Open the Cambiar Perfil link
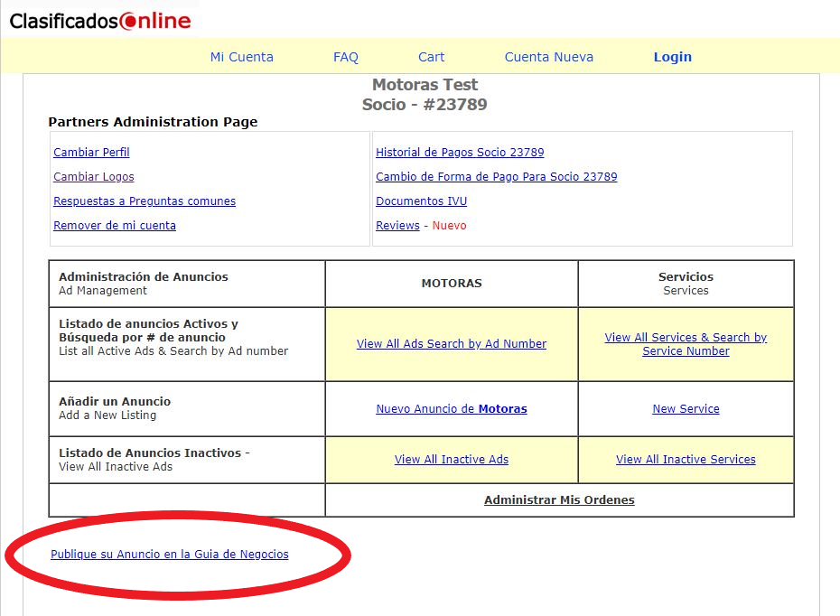840x616 pixels. [91, 152]
